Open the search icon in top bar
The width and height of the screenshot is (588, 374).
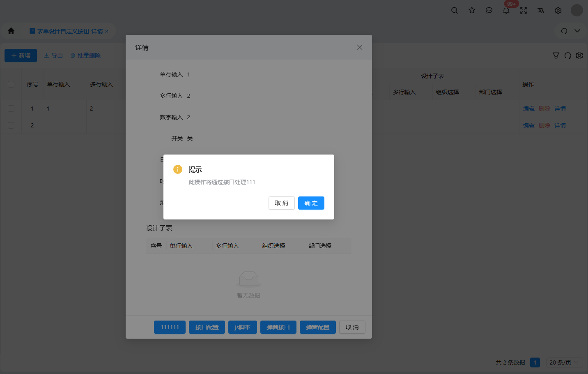455,10
